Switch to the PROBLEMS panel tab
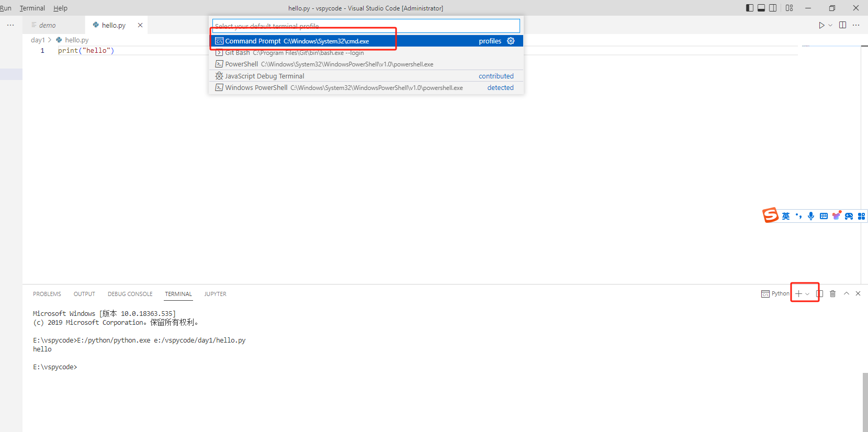The image size is (868, 432). (x=47, y=294)
